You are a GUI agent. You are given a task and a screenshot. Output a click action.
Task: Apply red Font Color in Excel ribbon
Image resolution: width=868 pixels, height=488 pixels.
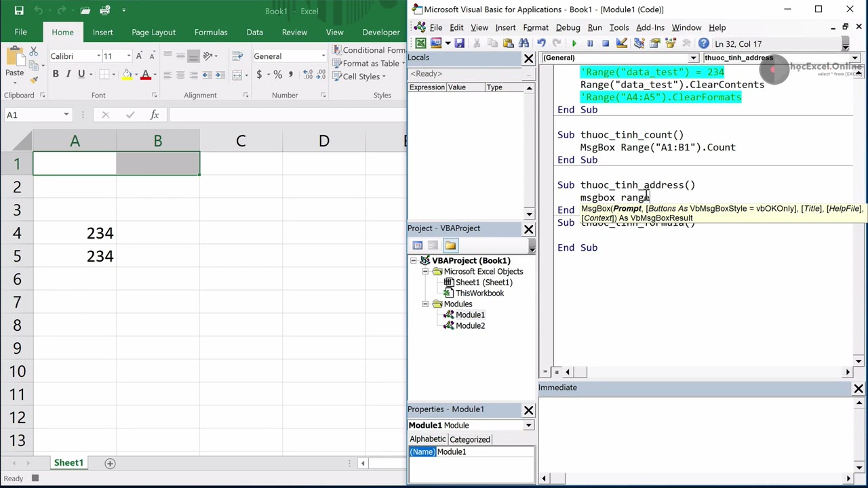pos(145,75)
